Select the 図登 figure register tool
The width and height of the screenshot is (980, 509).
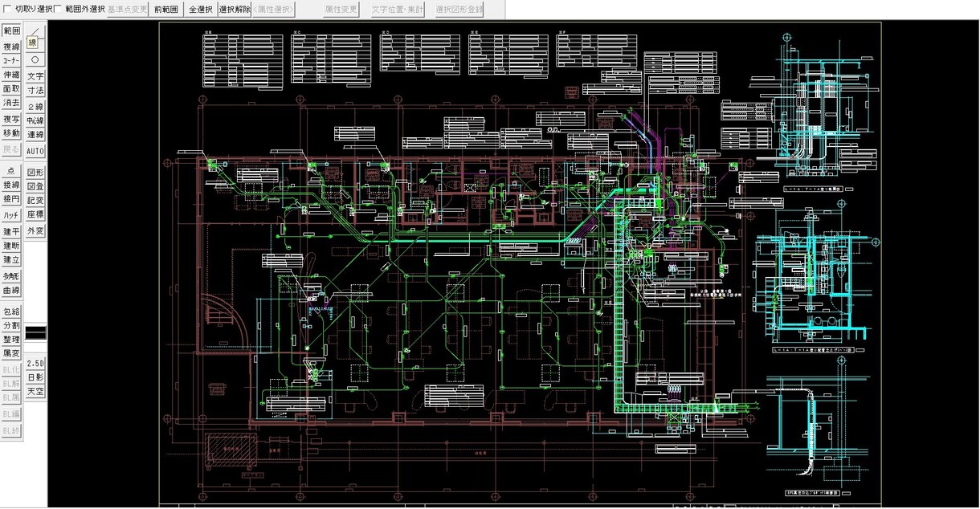tap(35, 187)
